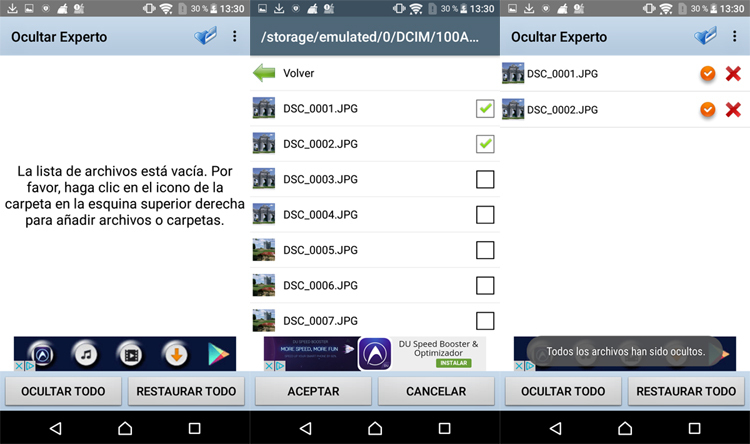
Task: Check the DSC_0003.JPG checkbox
Action: point(485,180)
